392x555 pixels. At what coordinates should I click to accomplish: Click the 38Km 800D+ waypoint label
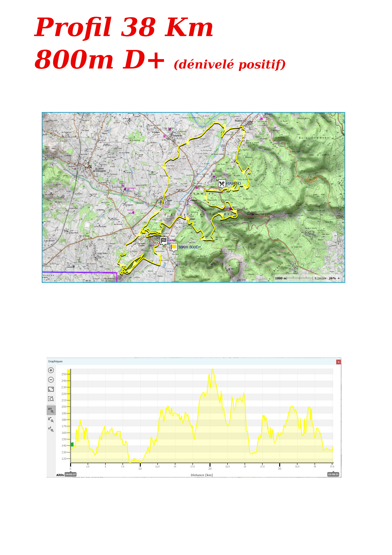189,247
